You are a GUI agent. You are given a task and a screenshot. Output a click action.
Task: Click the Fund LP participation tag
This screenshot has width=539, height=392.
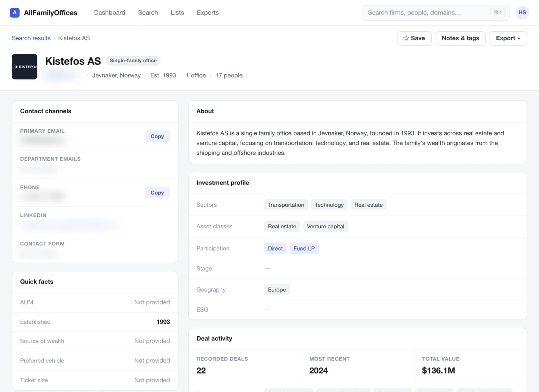click(x=304, y=248)
